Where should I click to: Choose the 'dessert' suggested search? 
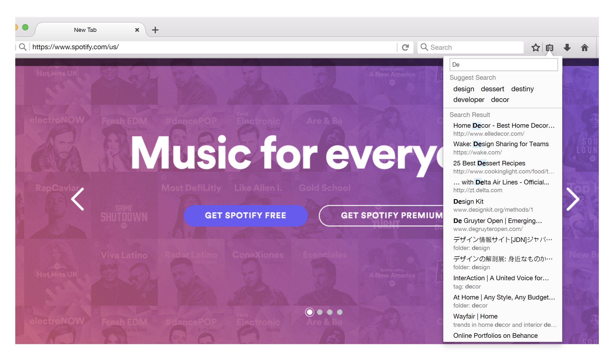coord(492,89)
